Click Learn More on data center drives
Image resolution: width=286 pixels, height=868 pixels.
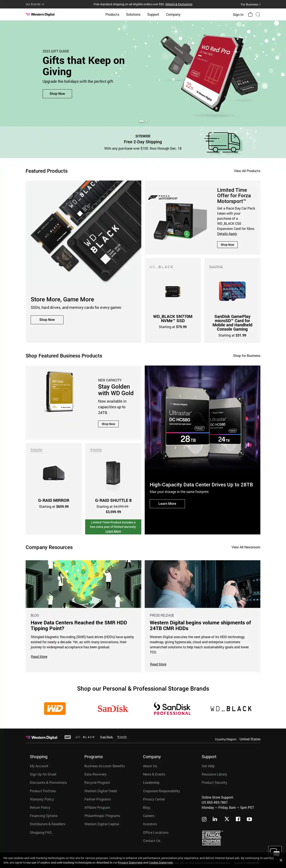167,504
